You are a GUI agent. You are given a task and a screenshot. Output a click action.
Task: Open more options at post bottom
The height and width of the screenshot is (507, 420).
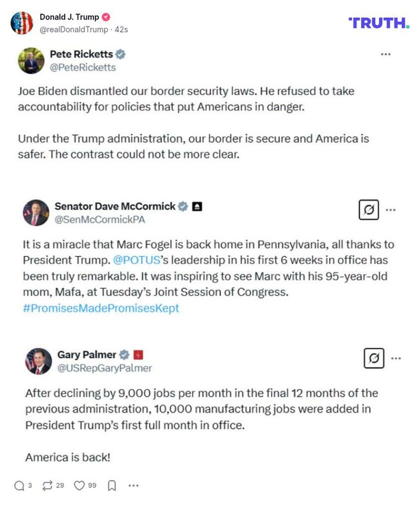(x=133, y=485)
